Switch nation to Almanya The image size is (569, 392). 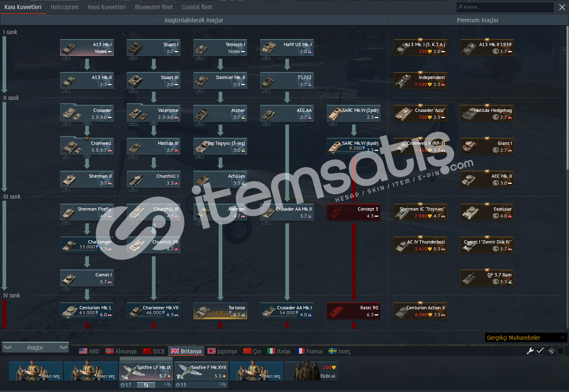click(x=121, y=351)
